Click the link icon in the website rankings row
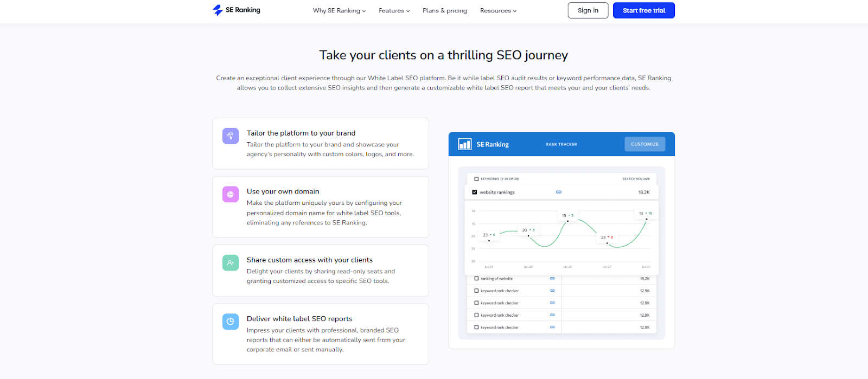 pos(559,192)
